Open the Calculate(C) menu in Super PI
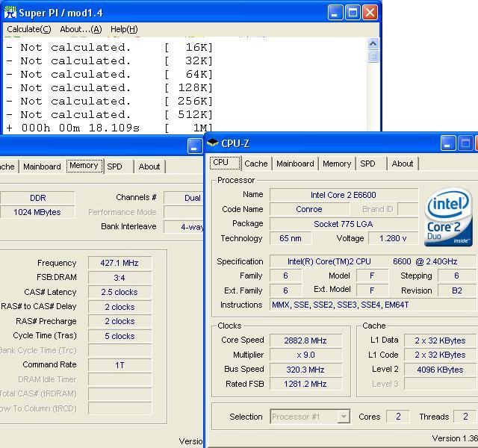The image size is (478, 448). point(29,29)
